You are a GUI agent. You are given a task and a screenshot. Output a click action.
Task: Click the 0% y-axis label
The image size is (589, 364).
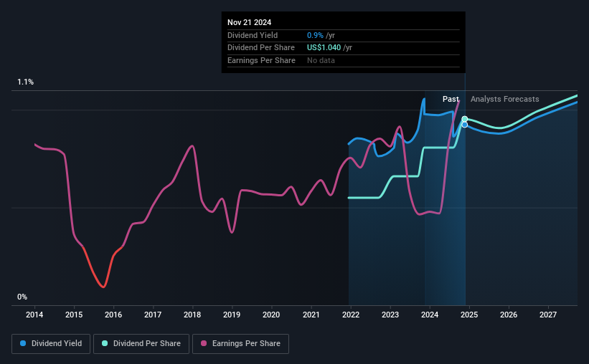tap(22, 297)
